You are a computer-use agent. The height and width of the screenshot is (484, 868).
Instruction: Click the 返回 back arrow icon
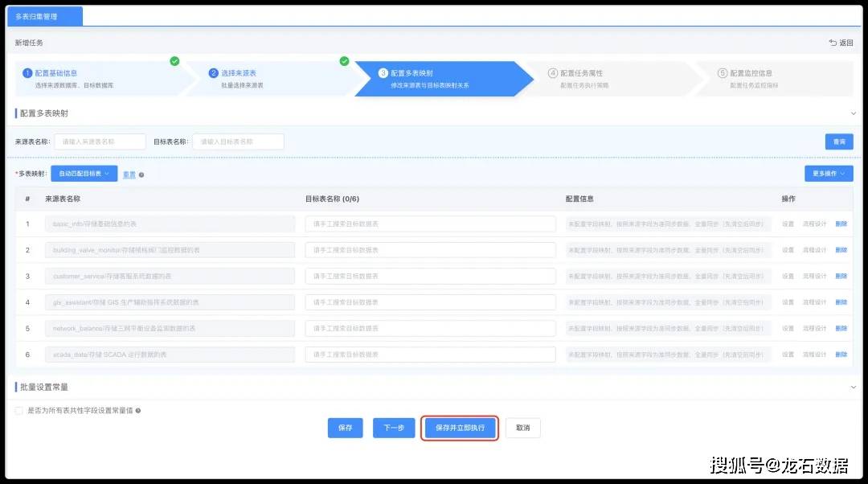point(833,43)
